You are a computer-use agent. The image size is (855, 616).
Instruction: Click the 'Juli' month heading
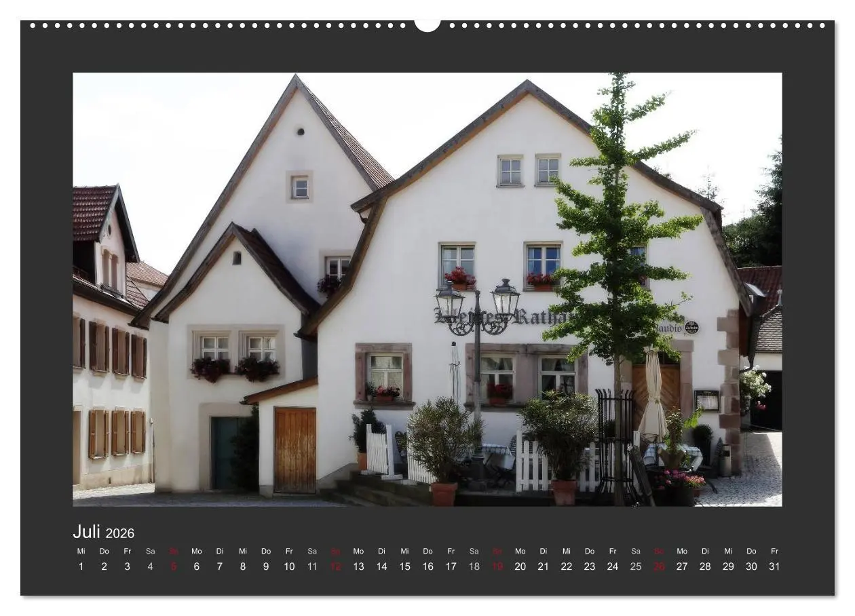coord(87,532)
